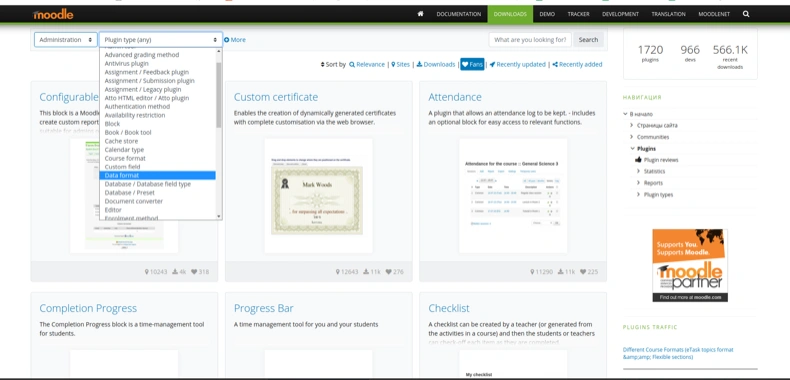Click the Moodle partner banner
790x380 pixels.
(690, 265)
